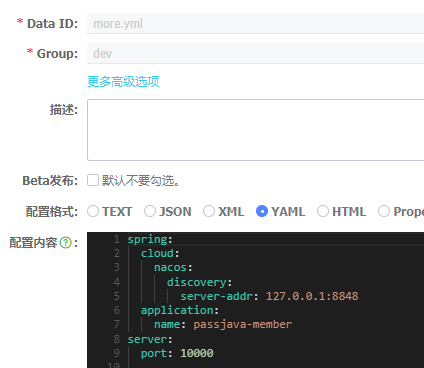Click the 默认不要勾选 label text
Screen dimensions: 424x368
(141, 180)
